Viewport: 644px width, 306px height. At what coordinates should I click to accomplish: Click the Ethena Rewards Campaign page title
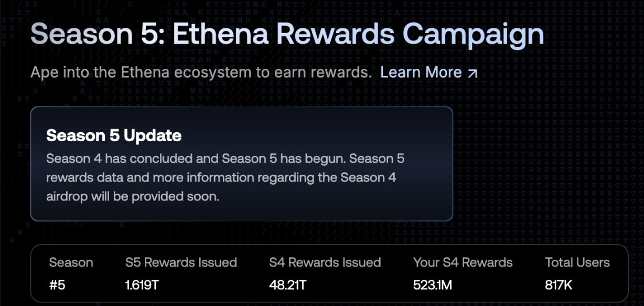click(x=287, y=35)
